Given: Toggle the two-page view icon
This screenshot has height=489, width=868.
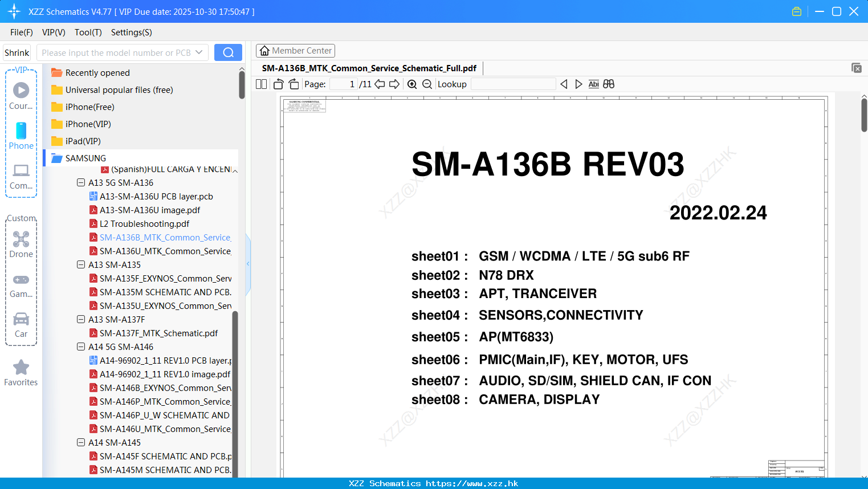Looking at the screenshot, I should pos(261,84).
